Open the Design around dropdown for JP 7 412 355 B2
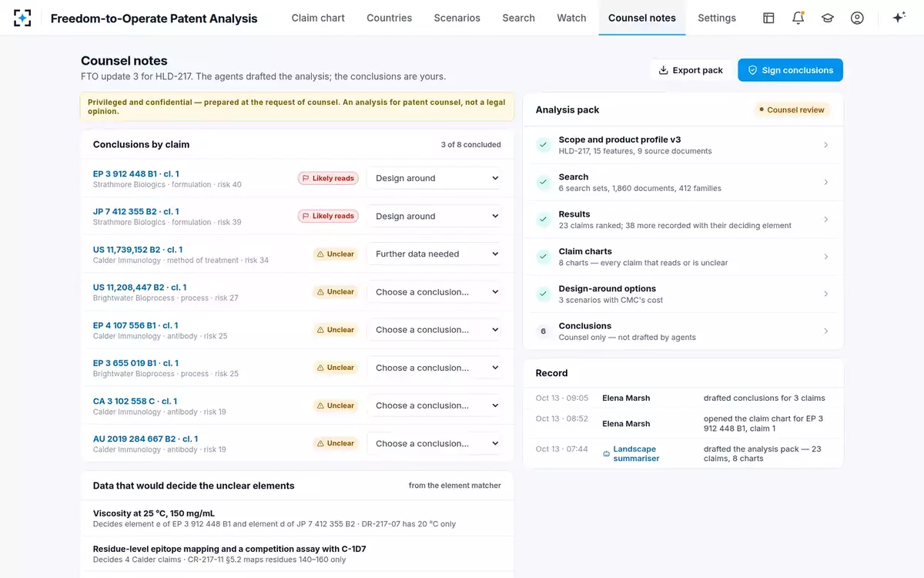The height and width of the screenshot is (578, 924). [x=434, y=216]
